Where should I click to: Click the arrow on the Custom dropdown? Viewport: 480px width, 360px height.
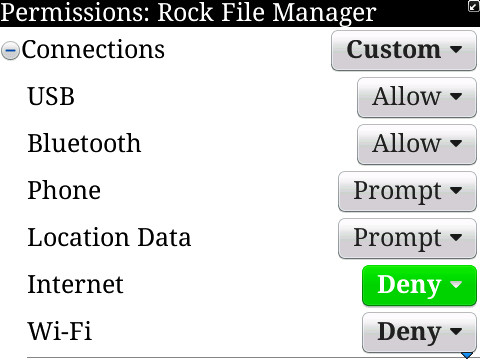(x=456, y=50)
